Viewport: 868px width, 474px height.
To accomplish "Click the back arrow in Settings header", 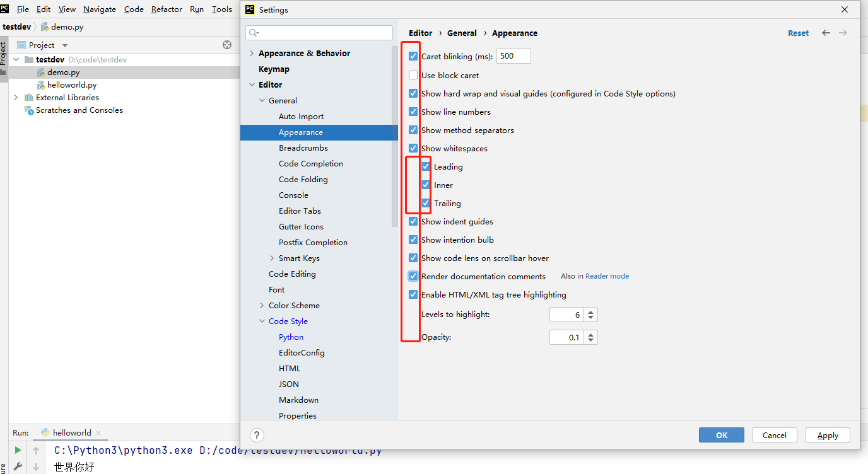I will pyautogui.click(x=826, y=33).
